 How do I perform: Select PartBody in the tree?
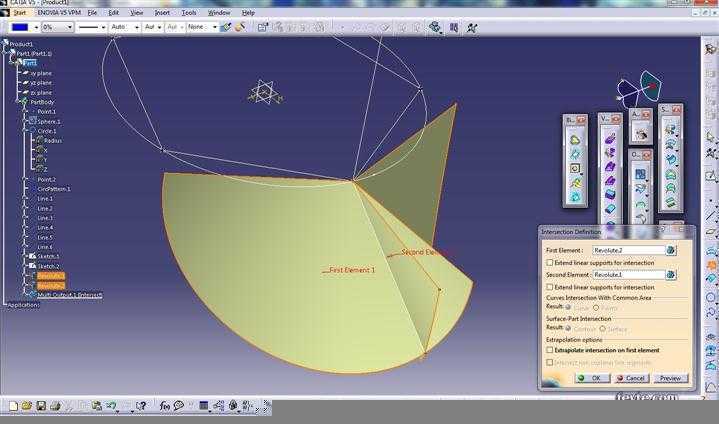point(42,102)
